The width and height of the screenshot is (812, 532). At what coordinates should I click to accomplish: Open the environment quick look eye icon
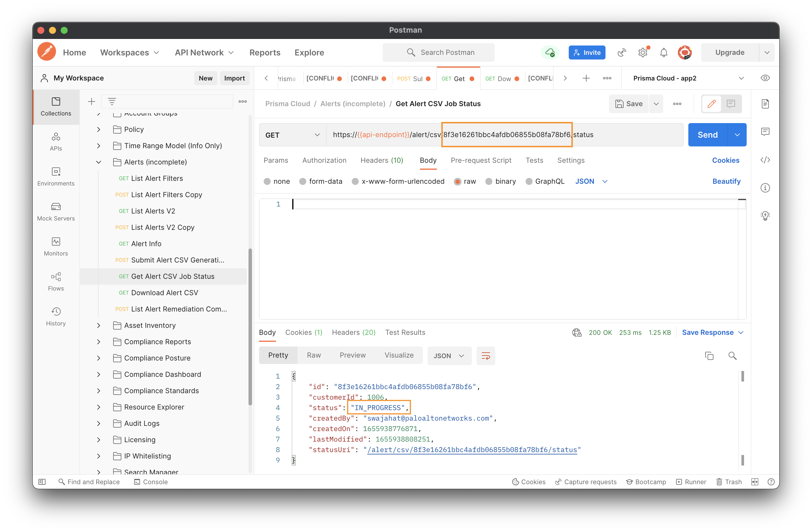pos(765,78)
